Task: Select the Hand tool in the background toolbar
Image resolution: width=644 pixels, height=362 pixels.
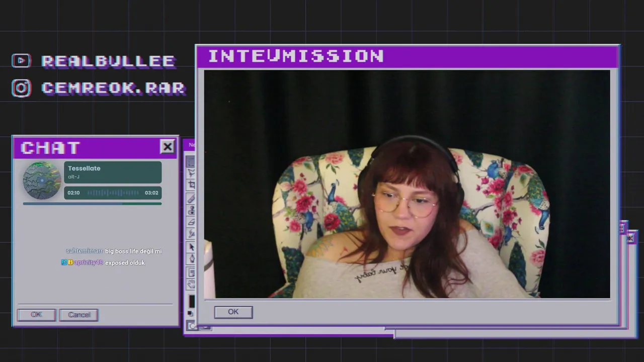Action: tap(191, 285)
